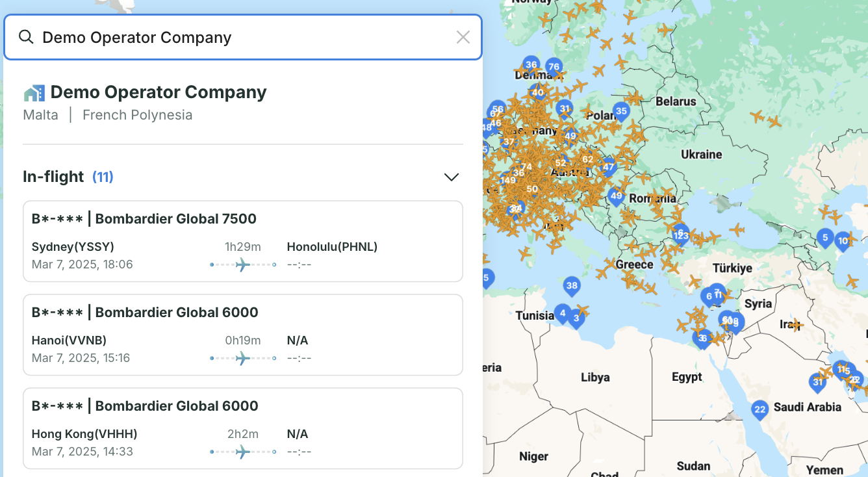Click the Demo Operator Company heading
This screenshot has width=868, height=477.
pos(159,92)
